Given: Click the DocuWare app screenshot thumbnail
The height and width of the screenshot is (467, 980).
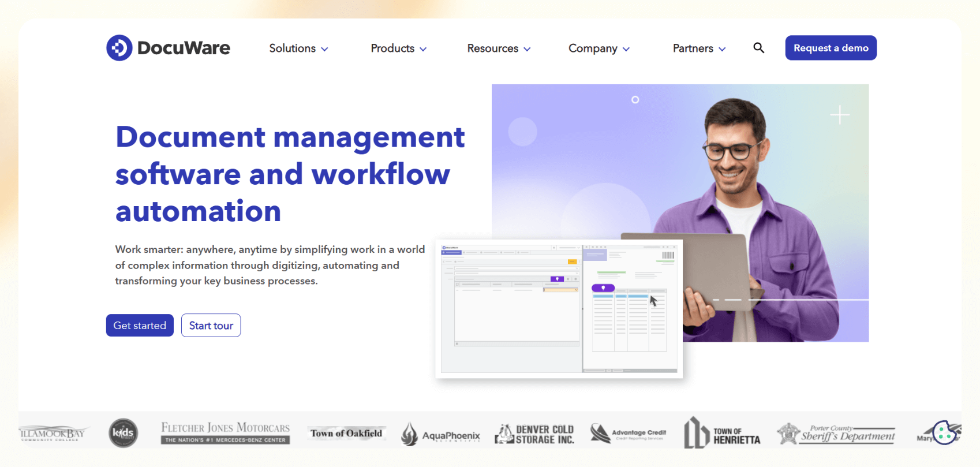Looking at the screenshot, I should coord(559,309).
